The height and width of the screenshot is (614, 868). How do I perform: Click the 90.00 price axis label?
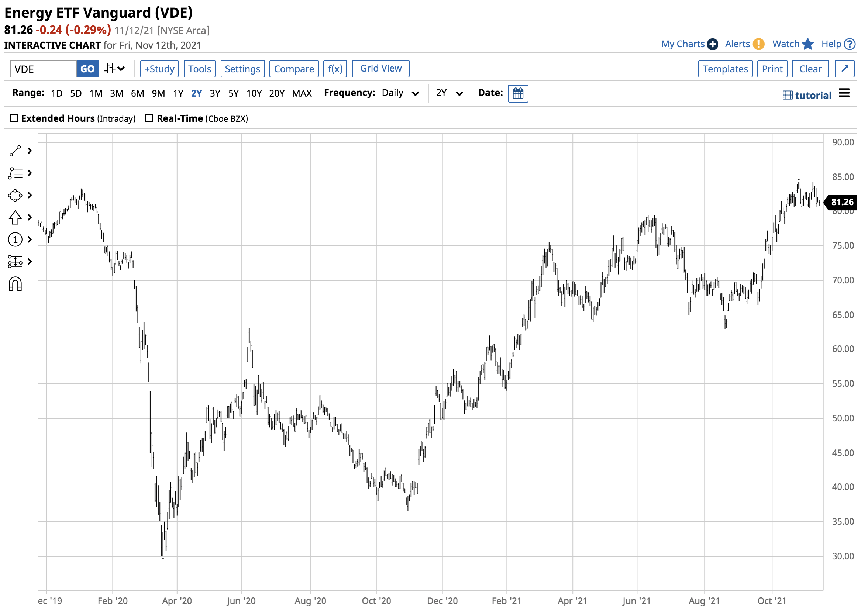coord(843,142)
